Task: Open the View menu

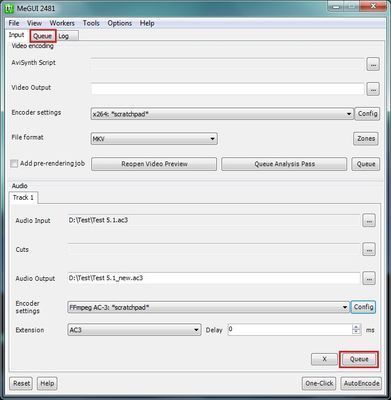Action: pos(34,23)
